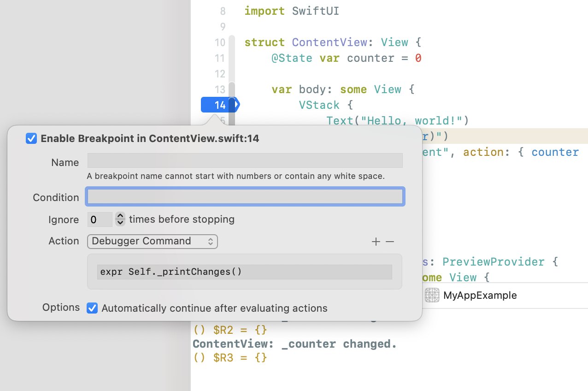Click the Ignore times count field
This screenshot has height=391, width=588.
[100, 219]
